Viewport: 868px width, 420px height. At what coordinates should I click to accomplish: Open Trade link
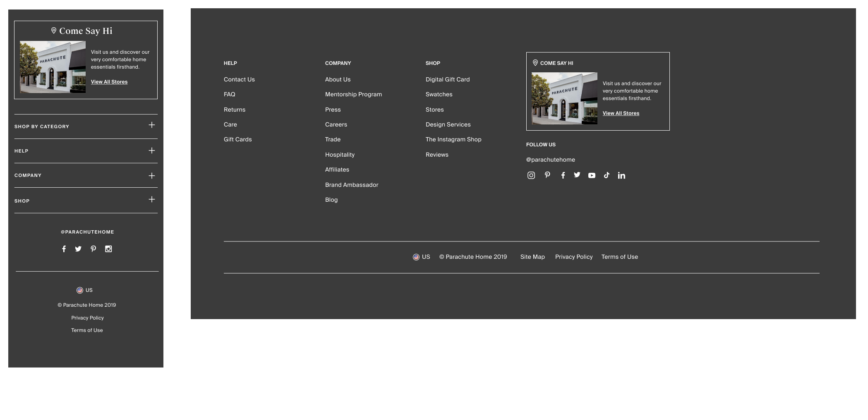pyautogui.click(x=333, y=139)
